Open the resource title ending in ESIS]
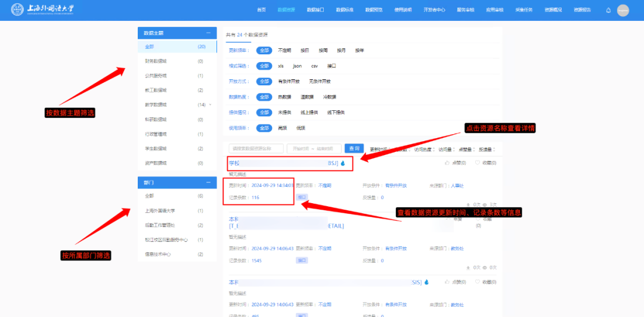 click(x=326, y=282)
